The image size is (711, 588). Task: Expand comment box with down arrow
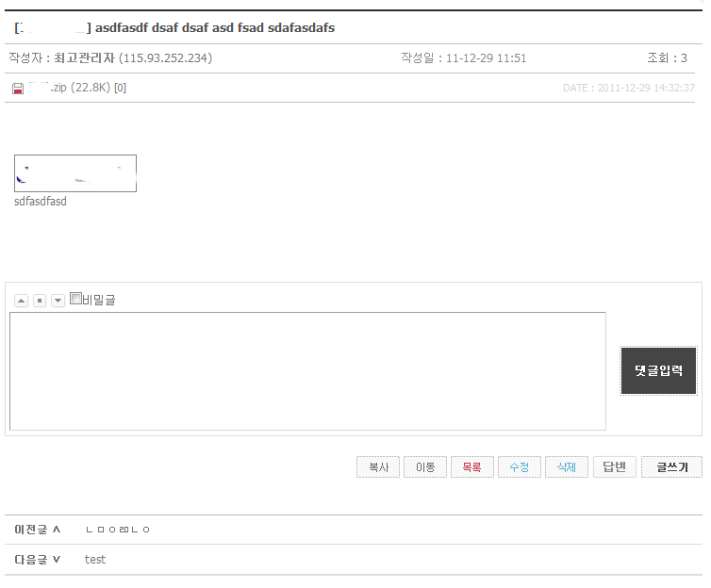[58, 301]
